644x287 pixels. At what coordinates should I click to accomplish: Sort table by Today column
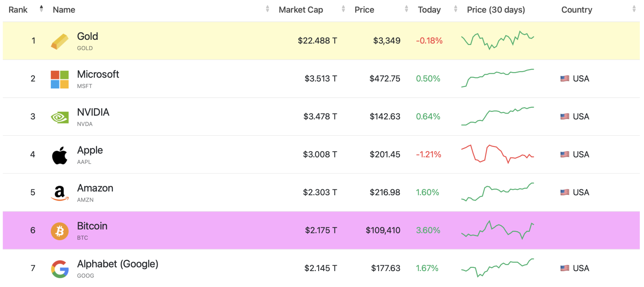point(455,9)
